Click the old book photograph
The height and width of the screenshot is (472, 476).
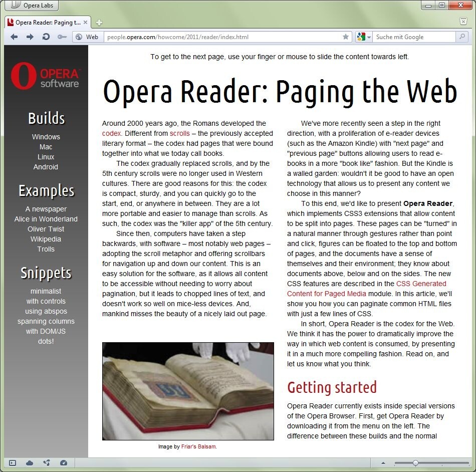[x=188, y=391]
